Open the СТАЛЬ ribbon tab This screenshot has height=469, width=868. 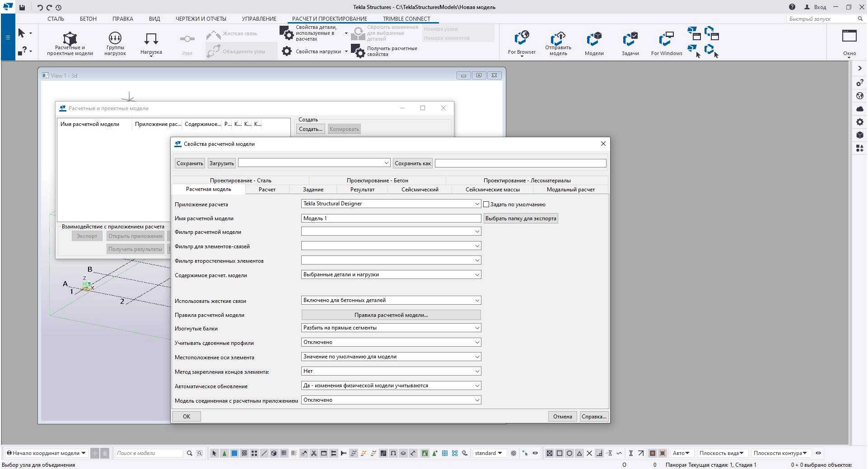coord(56,19)
